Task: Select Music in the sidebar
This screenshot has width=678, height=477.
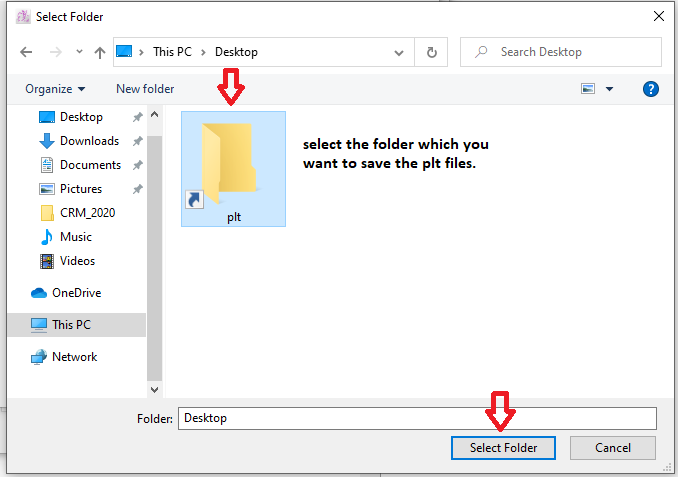Action: point(75,237)
